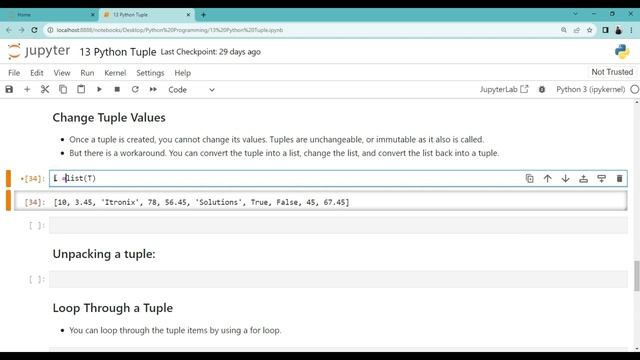Click the Python logo icon
Image resolution: width=640 pixels, height=360 pixels.
[622, 52]
